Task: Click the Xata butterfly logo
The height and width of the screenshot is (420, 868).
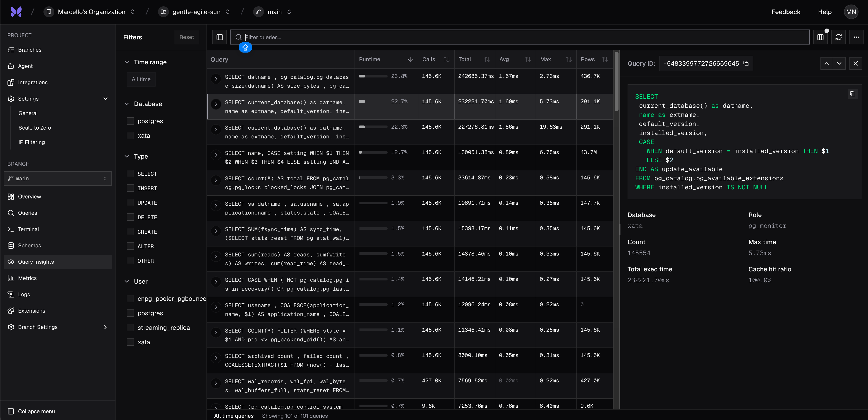Action: click(x=16, y=12)
